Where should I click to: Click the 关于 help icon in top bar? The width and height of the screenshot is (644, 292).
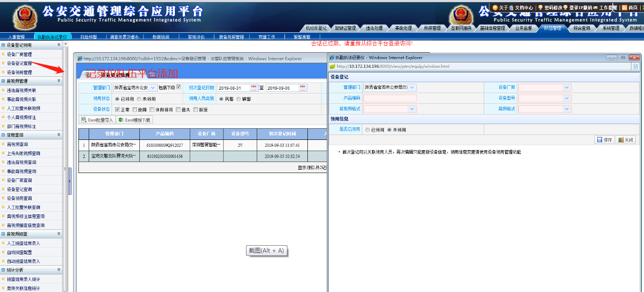coord(495,8)
